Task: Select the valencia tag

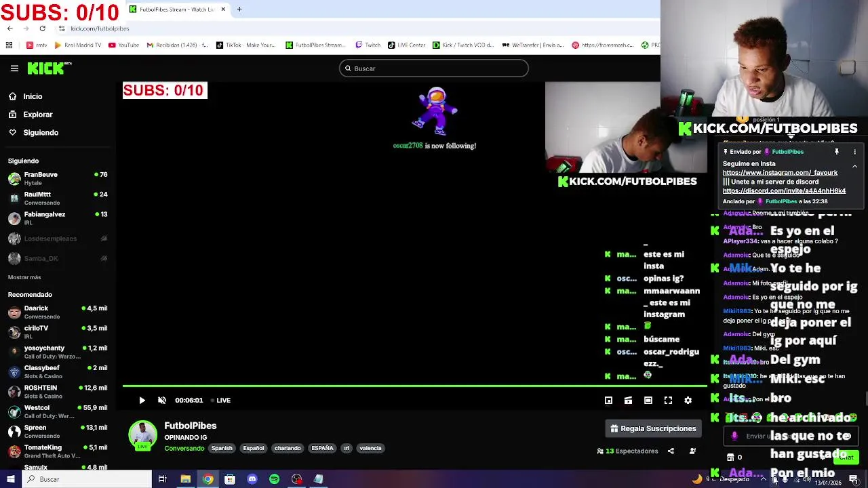Action: [x=370, y=448]
